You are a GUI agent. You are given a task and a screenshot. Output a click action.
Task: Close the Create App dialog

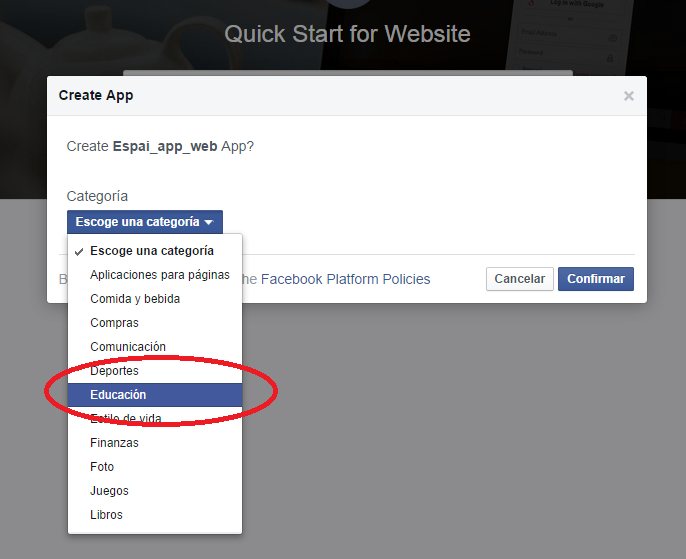pyautogui.click(x=628, y=96)
